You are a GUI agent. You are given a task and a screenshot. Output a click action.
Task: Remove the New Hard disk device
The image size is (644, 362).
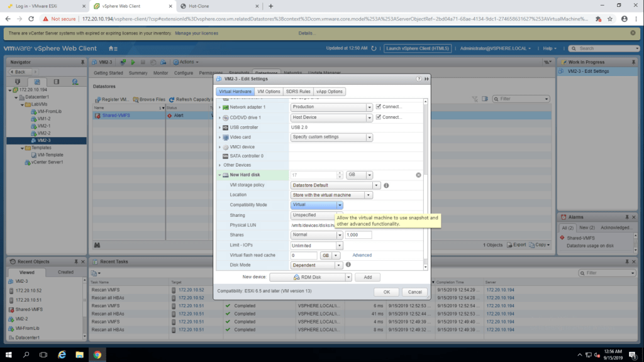tap(418, 175)
